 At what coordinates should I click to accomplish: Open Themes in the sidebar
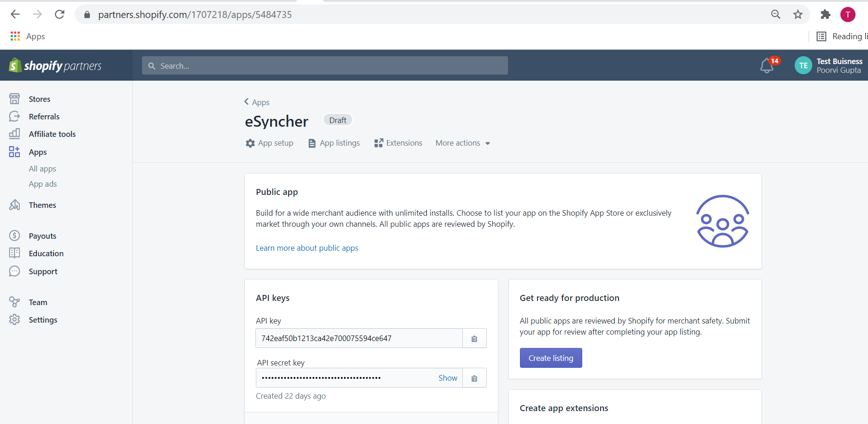42,205
